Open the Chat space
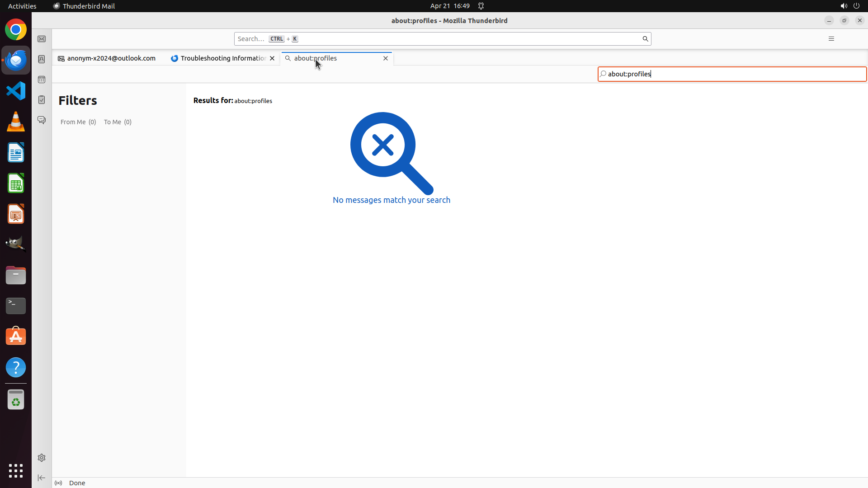Viewport: 868px width, 488px height. 42,120
